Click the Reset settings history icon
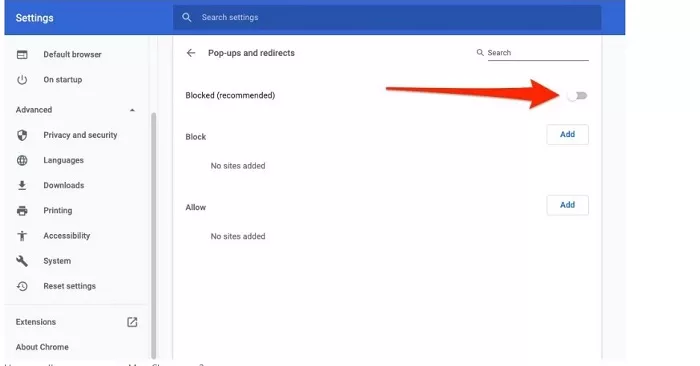Screen dimensions: 700x366 [x=22, y=286]
